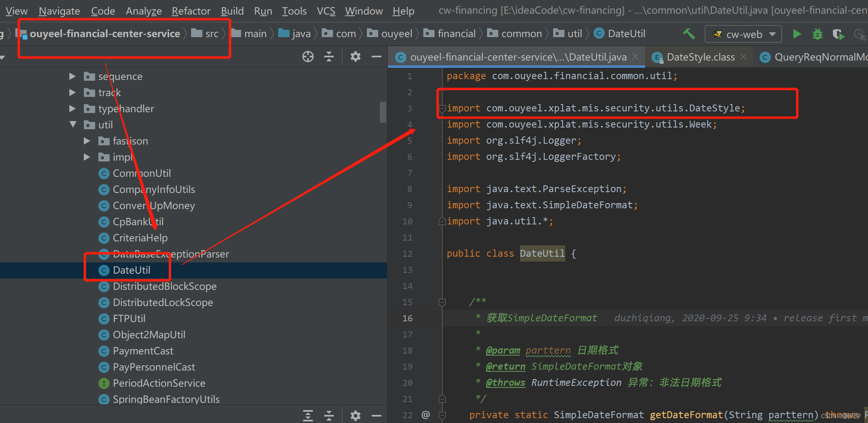Collapse the util folder
Screen dimensions: 868x423
[73, 124]
